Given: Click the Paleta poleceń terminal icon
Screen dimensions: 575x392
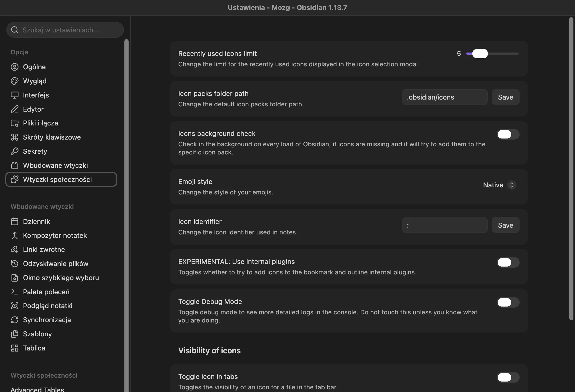Looking at the screenshot, I should [15, 292].
